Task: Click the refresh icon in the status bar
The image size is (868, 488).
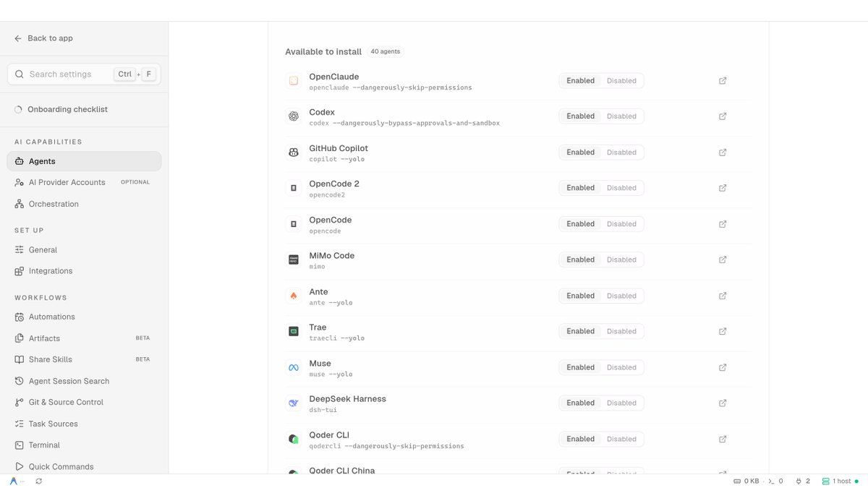Action: (38, 481)
